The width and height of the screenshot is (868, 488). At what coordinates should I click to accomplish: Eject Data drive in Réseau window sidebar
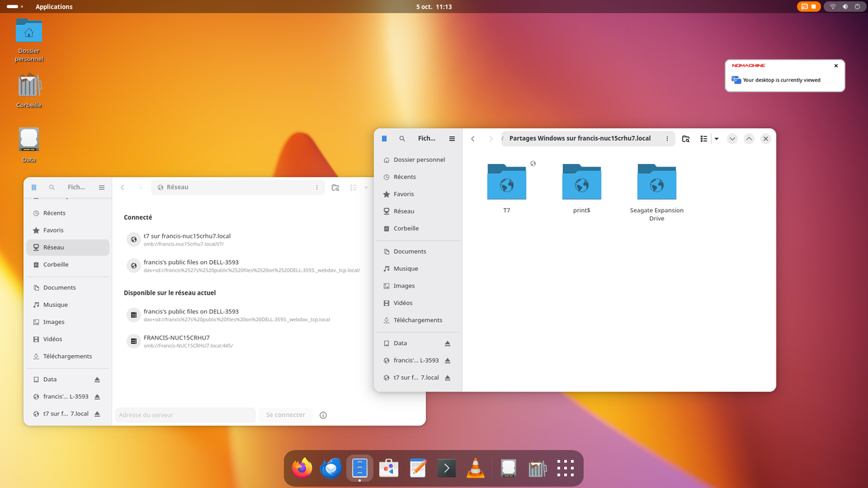pos(97,380)
